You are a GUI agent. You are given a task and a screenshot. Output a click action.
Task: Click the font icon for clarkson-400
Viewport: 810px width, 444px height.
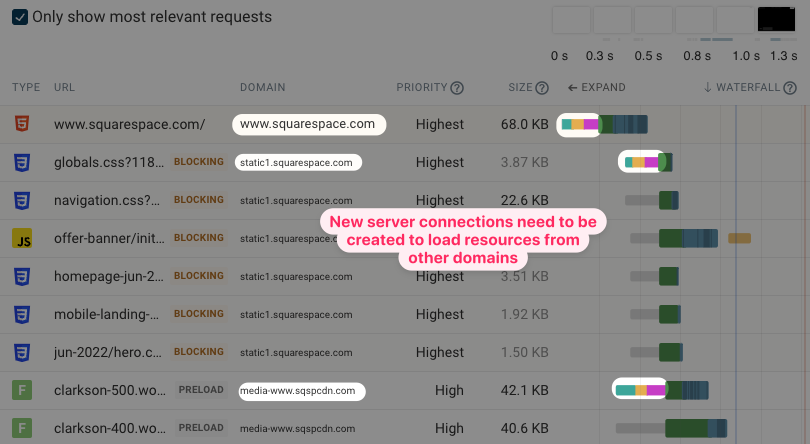22,428
